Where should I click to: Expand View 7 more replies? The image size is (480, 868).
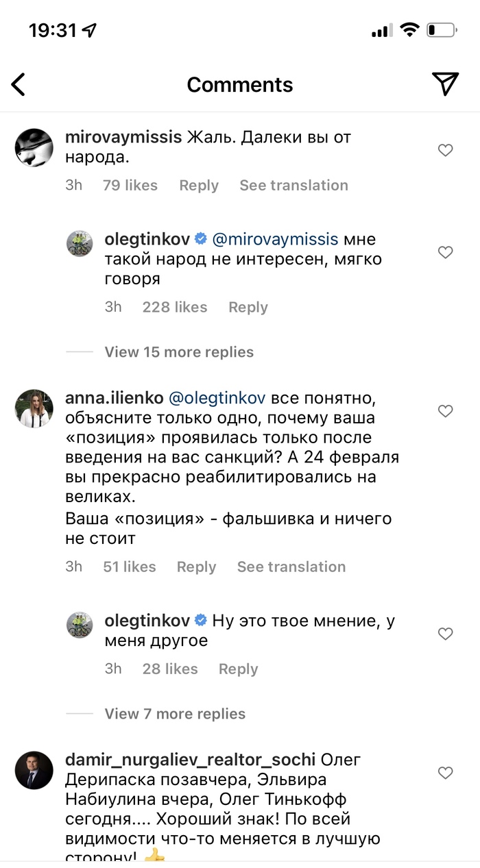pos(175,714)
